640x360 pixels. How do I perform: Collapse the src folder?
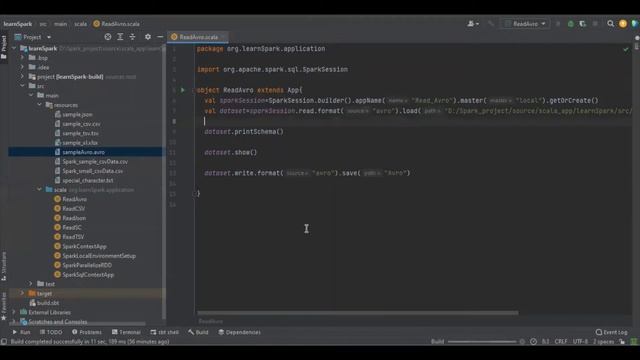click(x=22, y=86)
